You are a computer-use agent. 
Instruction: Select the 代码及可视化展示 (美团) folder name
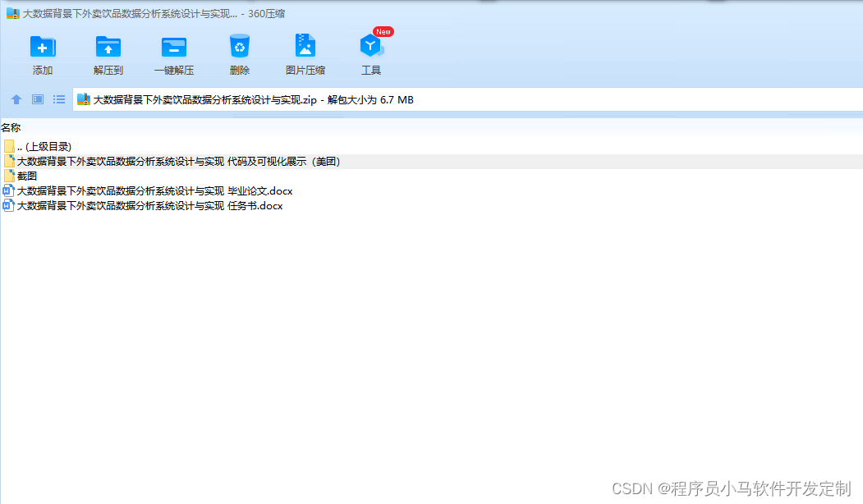point(179,161)
